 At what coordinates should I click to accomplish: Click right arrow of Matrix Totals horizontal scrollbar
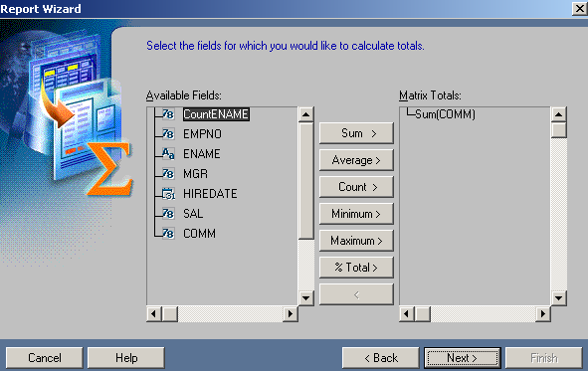click(543, 313)
